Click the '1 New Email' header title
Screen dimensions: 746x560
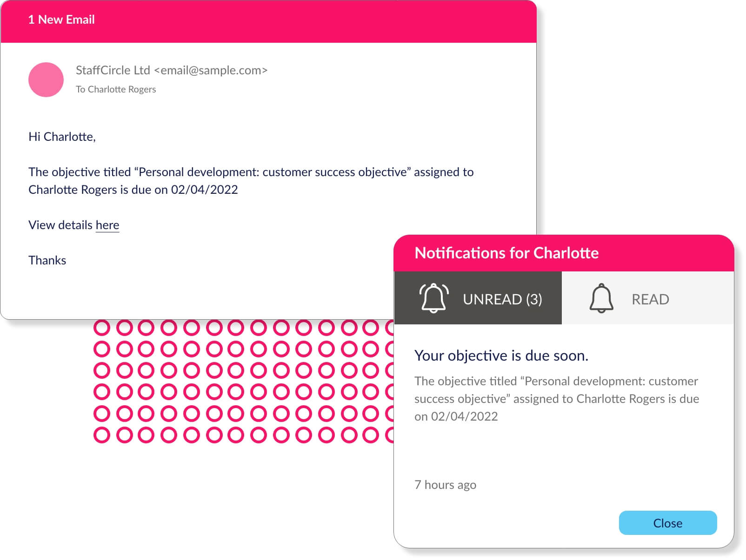click(x=61, y=20)
